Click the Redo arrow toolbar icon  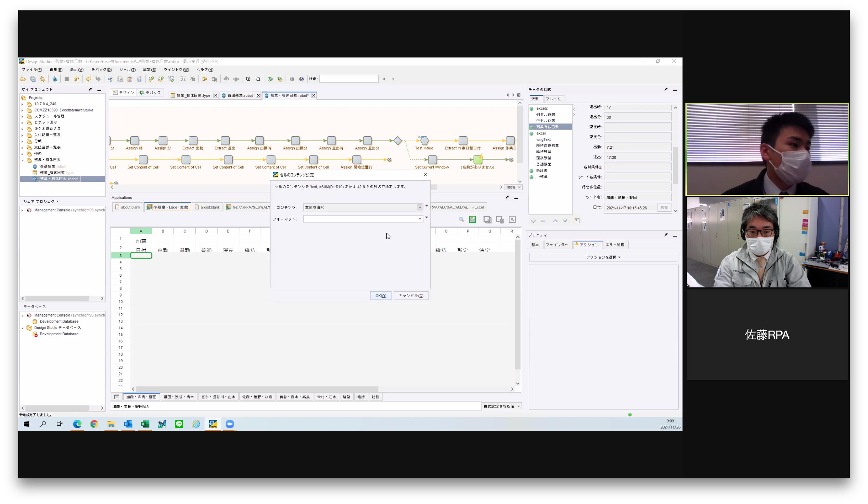[98, 79]
